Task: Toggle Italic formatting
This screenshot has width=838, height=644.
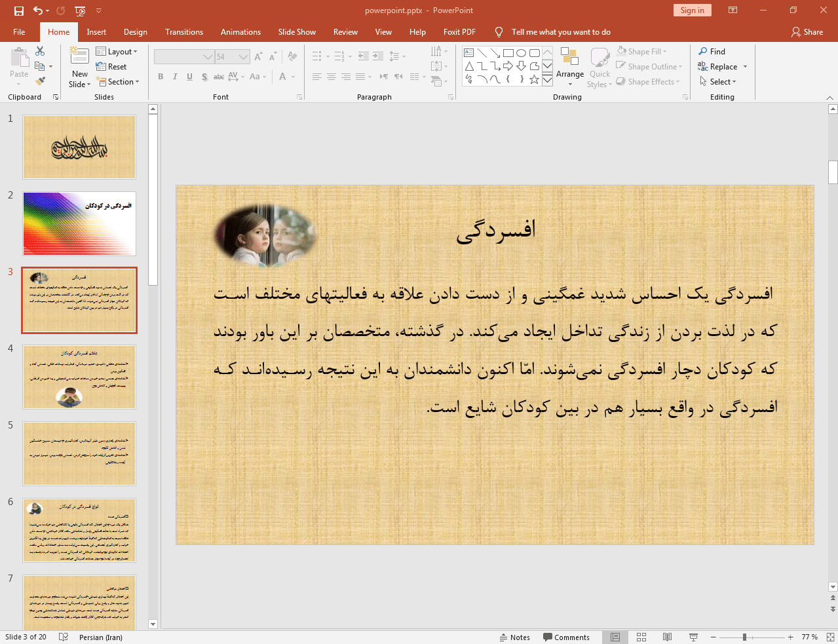Action: point(175,77)
